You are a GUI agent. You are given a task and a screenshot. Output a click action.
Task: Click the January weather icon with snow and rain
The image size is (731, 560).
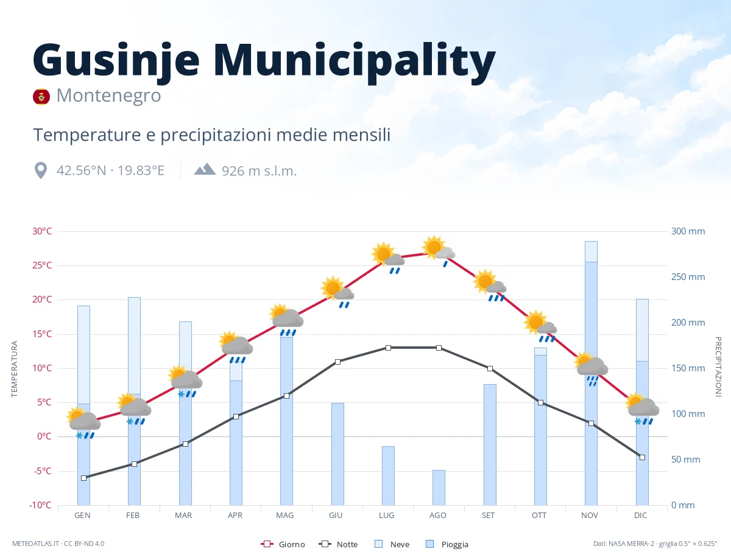tap(83, 423)
